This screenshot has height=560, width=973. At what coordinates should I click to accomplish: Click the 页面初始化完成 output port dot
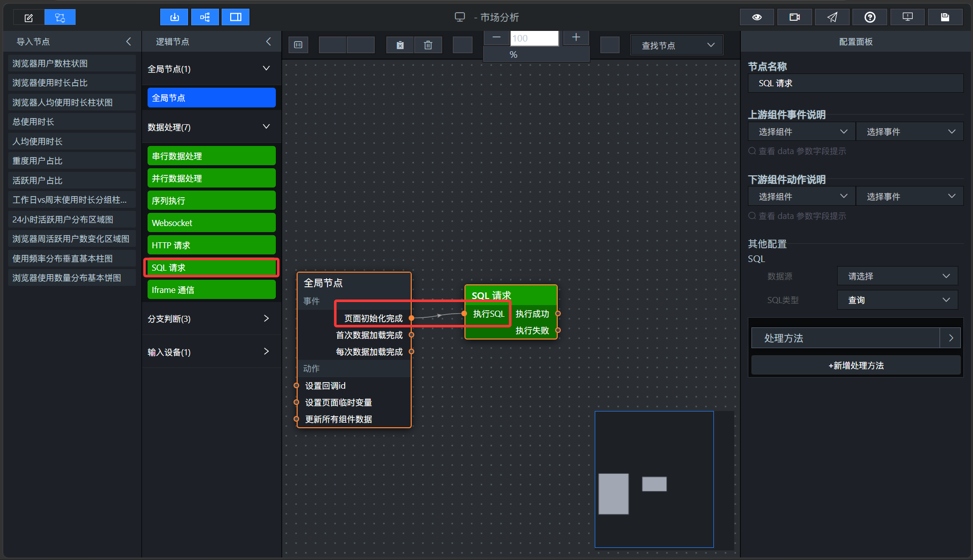pyautogui.click(x=412, y=318)
